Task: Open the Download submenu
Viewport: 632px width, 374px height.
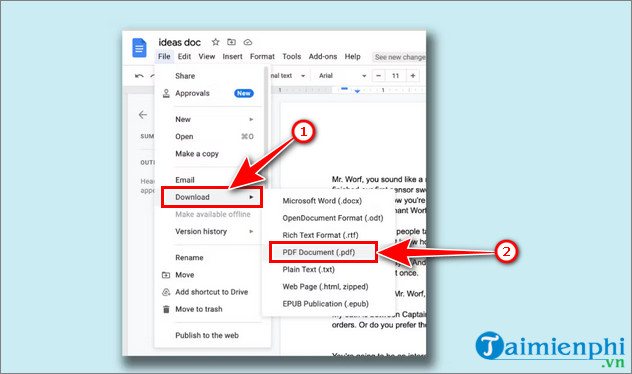Action: 212,197
